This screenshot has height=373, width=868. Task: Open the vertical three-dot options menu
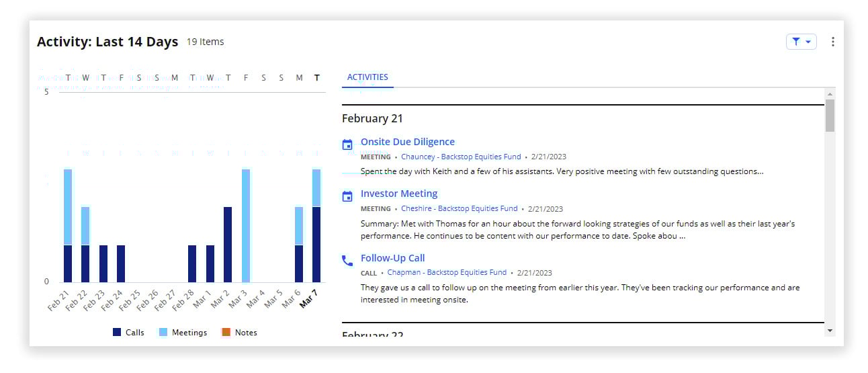click(832, 42)
